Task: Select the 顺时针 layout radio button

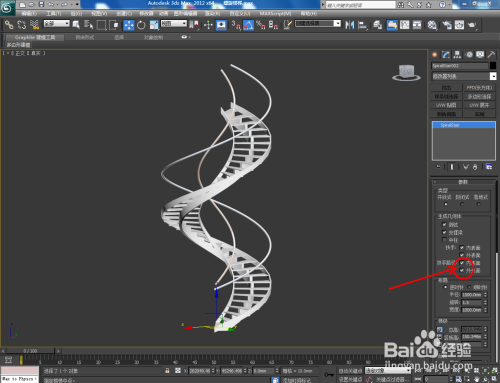Action: coord(470,287)
